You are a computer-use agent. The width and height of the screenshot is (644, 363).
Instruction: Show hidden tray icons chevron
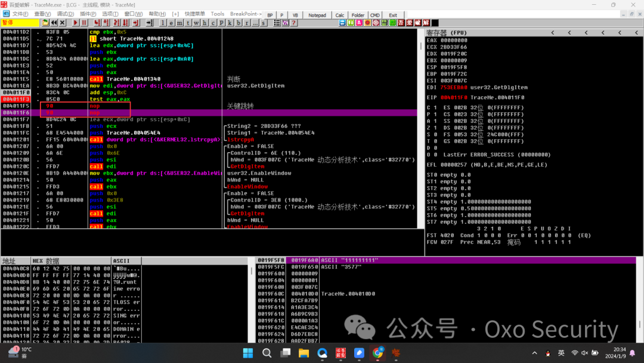tap(534, 353)
